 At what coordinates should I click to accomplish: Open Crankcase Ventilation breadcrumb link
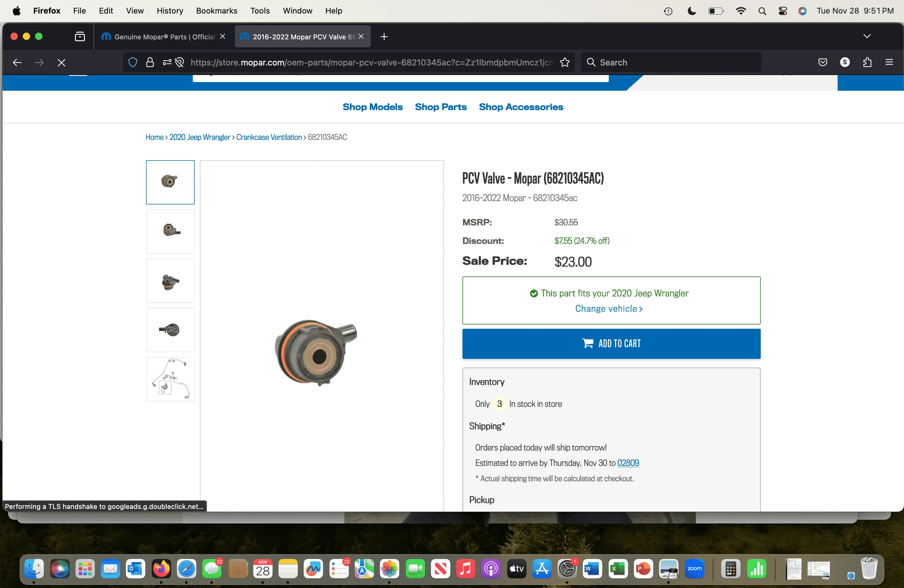point(269,137)
